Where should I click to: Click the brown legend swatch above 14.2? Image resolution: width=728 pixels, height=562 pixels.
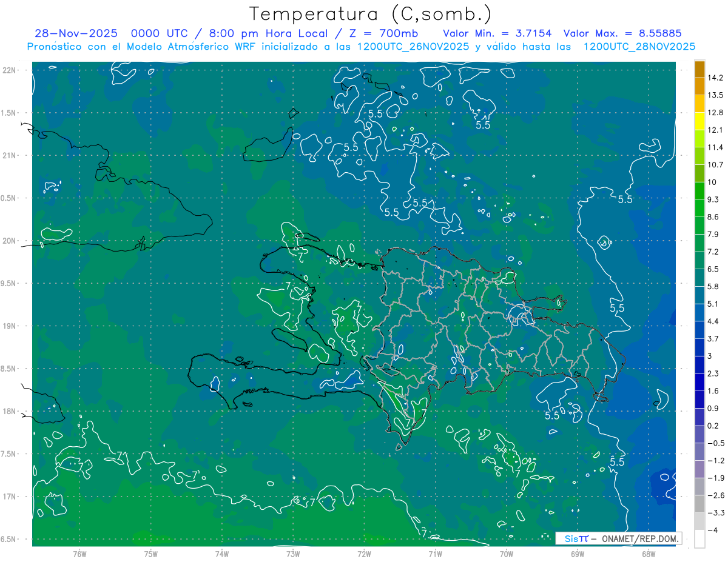pyautogui.click(x=699, y=69)
